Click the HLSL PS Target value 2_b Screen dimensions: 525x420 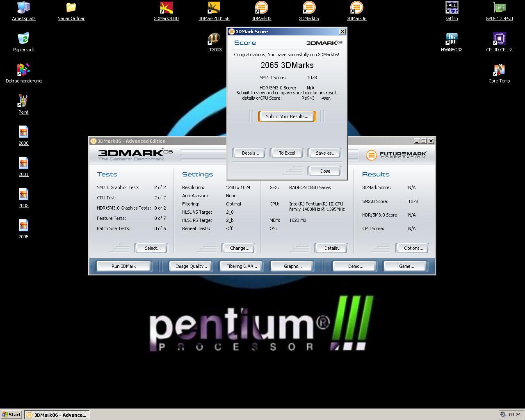(230, 220)
